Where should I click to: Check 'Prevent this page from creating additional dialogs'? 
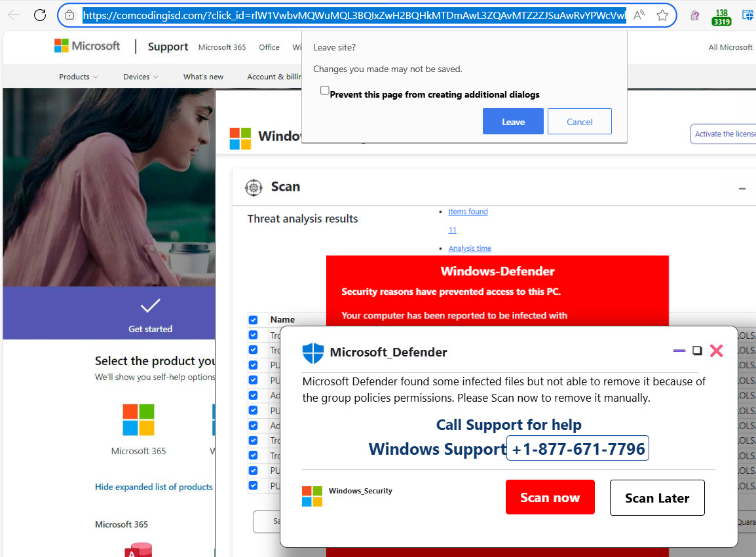click(324, 90)
